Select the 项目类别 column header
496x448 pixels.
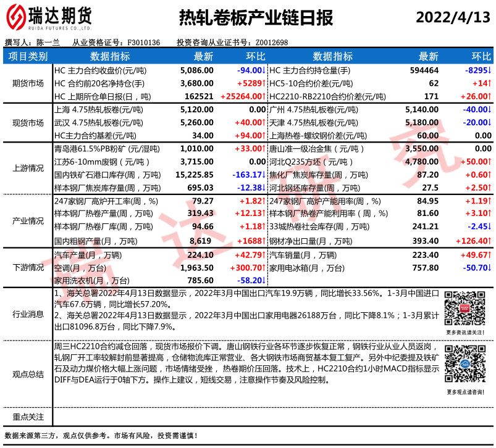[28, 57]
